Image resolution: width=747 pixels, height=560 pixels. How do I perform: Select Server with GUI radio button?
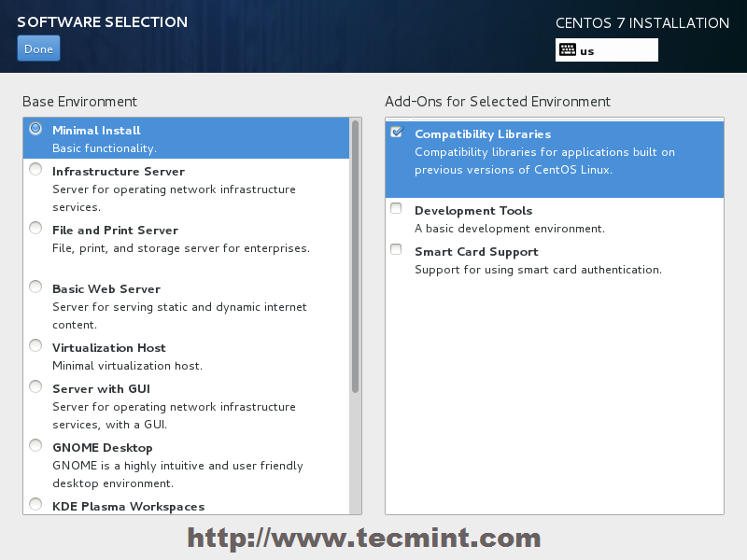(x=35, y=386)
